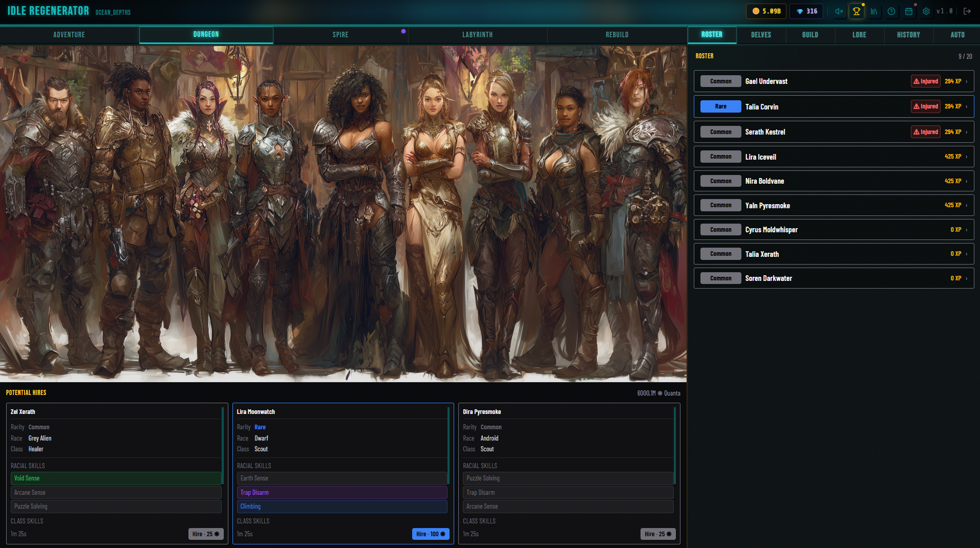
Task: Select Zel Xerath's Puzzle Solving skill
Action: tap(116, 507)
